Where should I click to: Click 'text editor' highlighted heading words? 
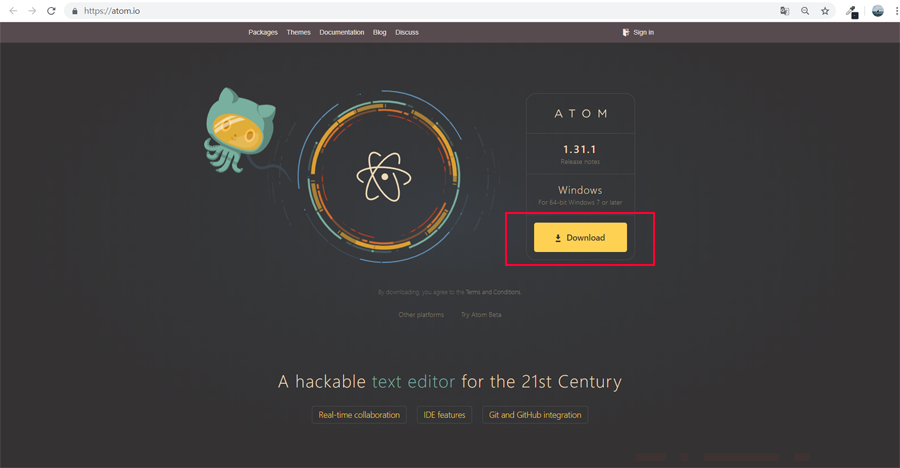coord(413,382)
